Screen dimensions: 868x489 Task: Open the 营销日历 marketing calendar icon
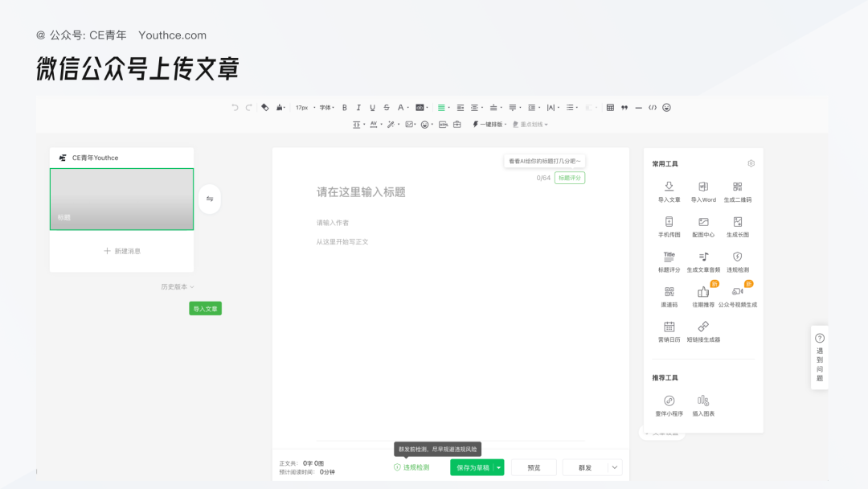(669, 327)
